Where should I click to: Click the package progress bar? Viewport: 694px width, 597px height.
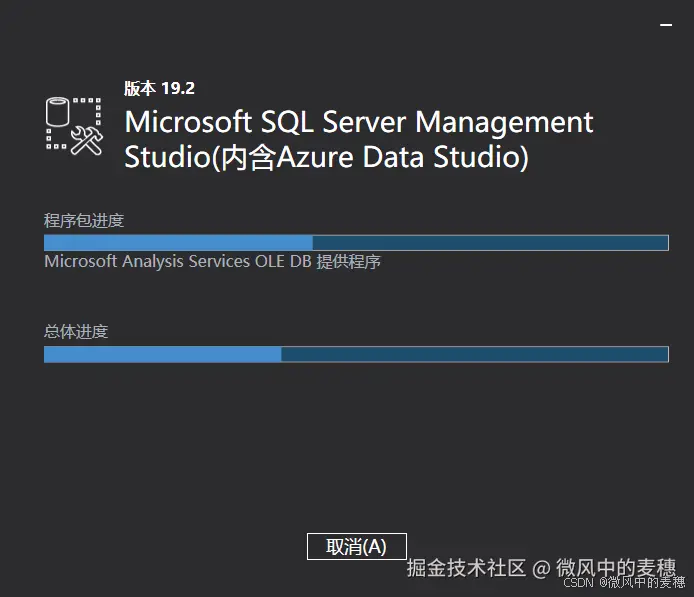coord(356,242)
